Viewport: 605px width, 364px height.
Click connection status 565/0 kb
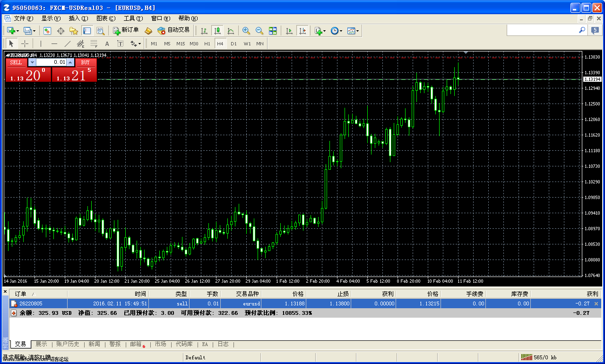(x=539, y=357)
